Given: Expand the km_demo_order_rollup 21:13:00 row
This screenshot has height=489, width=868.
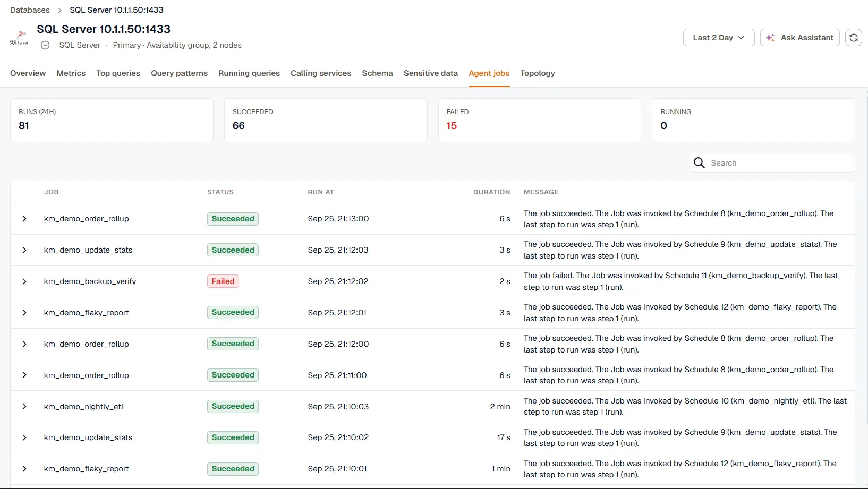Looking at the screenshot, I should [x=24, y=219].
